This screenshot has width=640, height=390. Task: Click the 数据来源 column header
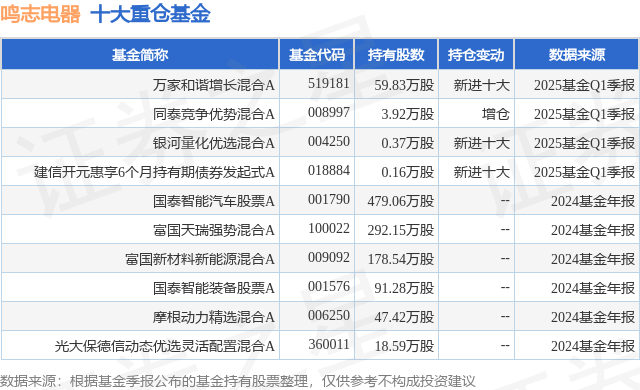[x=577, y=55]
